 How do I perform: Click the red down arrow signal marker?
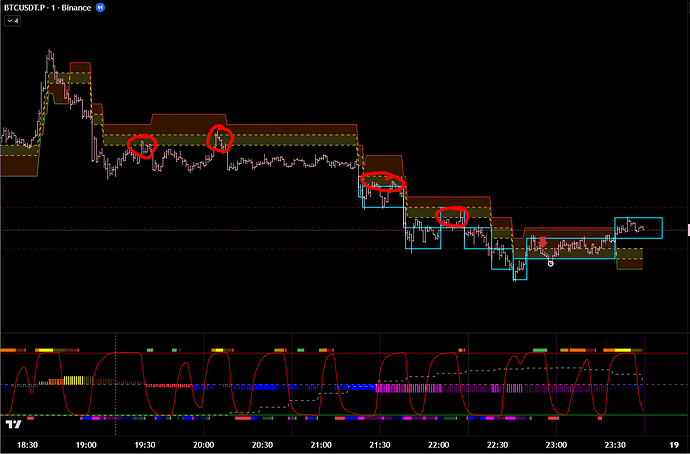pos(541,241)
